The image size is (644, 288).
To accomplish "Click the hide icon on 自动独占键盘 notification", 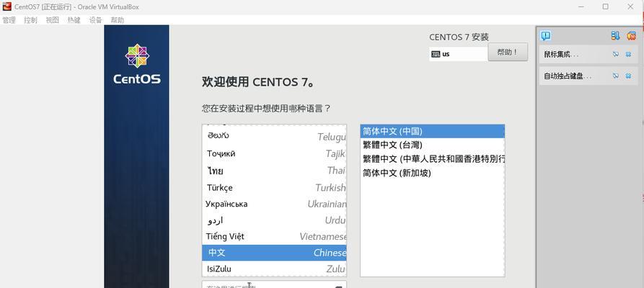I will point(615,76).
